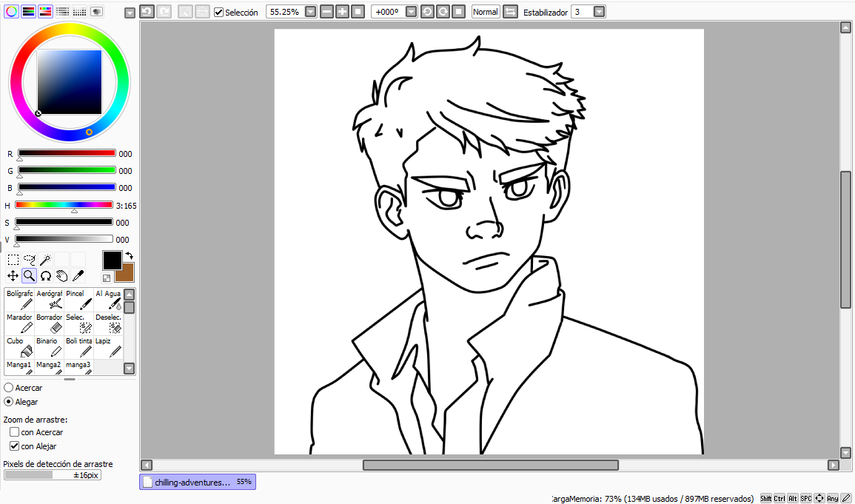Viewport: 855px width, 504px height.
Task: Switch to the chilling-adventures canvas tab
Action: coord(198,482)
